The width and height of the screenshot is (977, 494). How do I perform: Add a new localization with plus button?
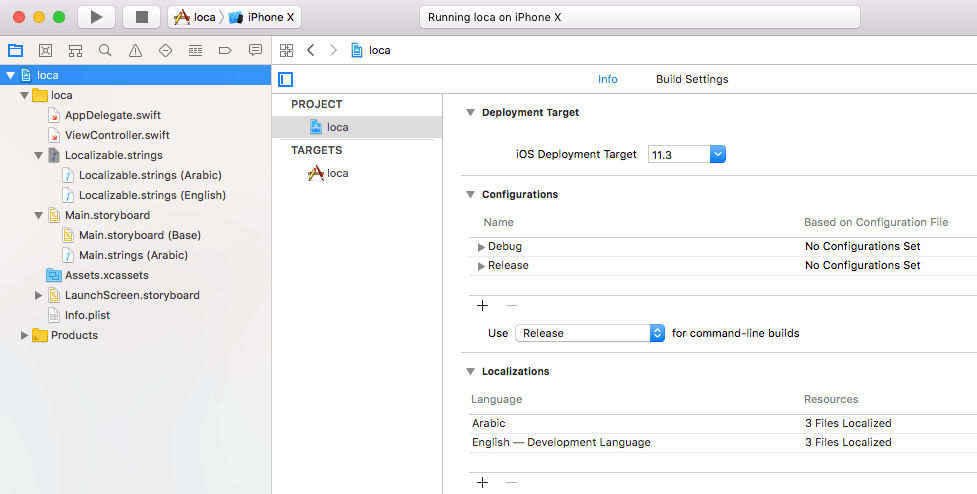482,483
